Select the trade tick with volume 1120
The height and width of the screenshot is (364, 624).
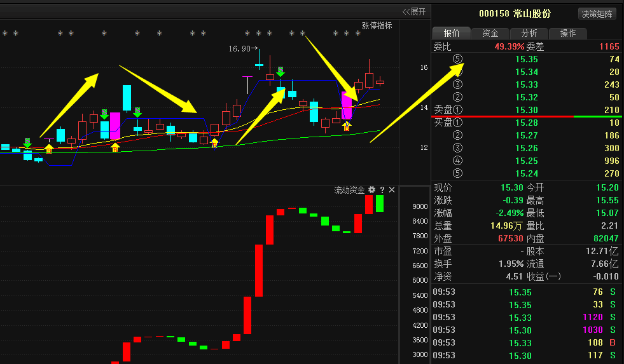point(526,317)
